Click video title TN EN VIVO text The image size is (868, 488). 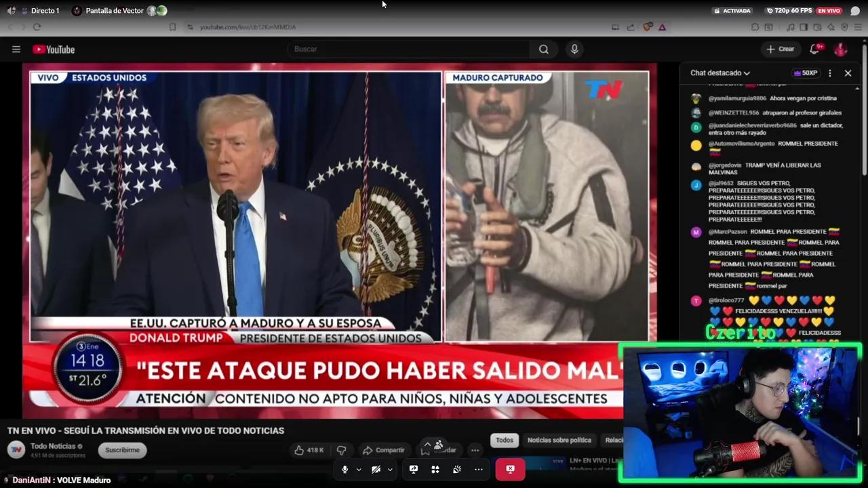tap(146, 430)
